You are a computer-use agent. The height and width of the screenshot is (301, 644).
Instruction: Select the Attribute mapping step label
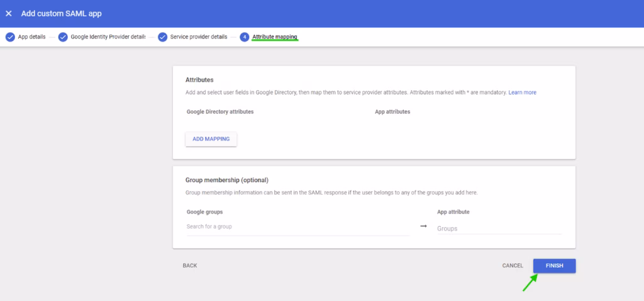pos(275,37)
